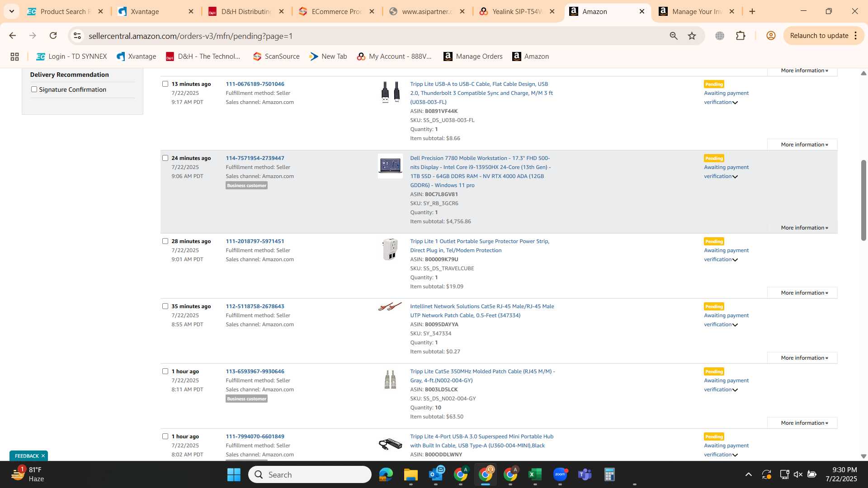Select order 111-0676189-7501046 checkbox
Image resolution: width=868 pixels, height=488 pixels.
point(165,84)
